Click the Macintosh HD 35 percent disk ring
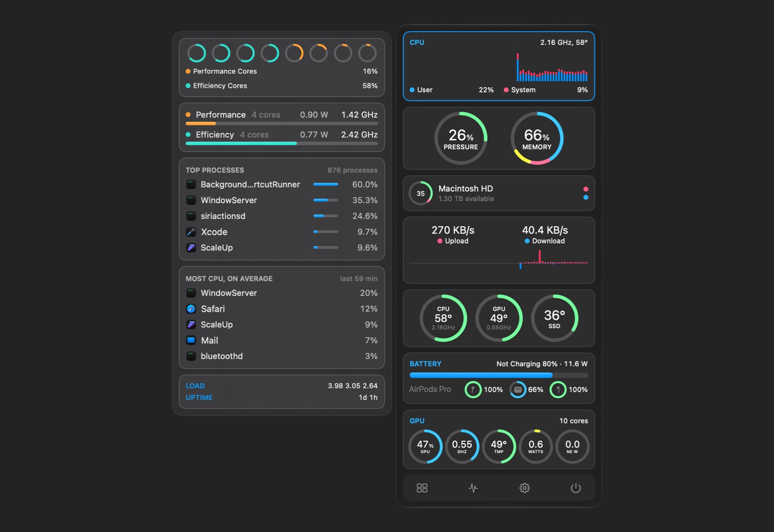Viewport: 774px width, 532px height. tap(421, 193)
